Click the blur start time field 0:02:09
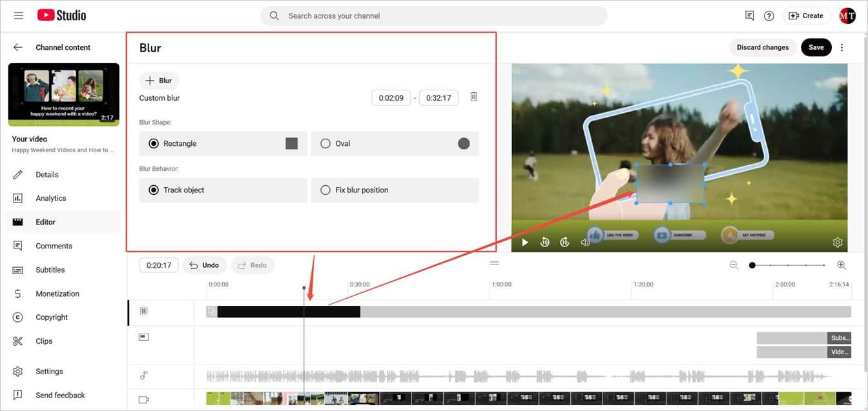The width and height of the screenshot is (868, 411). pyautogui.click(x=391, y=97)
